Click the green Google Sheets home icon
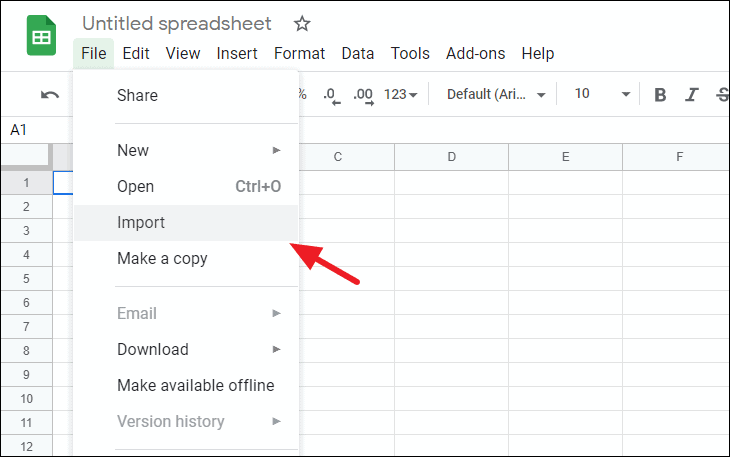Viewport: 730px width, 457px height. (42, 39)
